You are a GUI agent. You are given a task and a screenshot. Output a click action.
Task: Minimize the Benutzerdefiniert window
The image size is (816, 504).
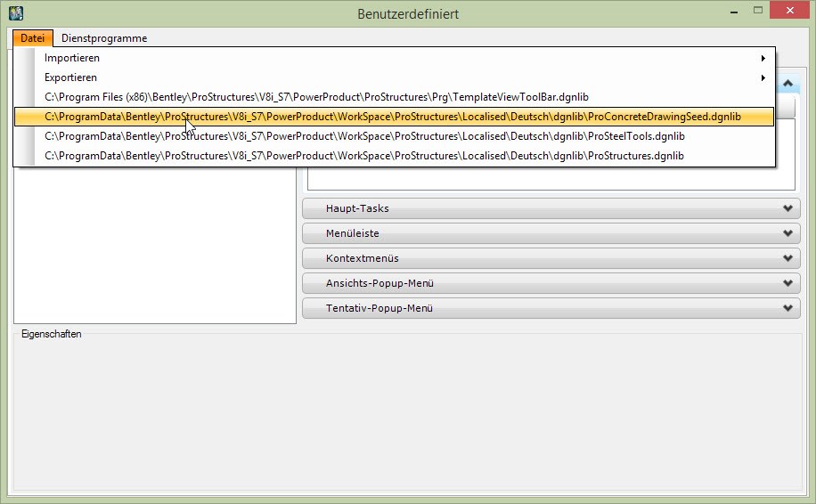coord(734,12)
